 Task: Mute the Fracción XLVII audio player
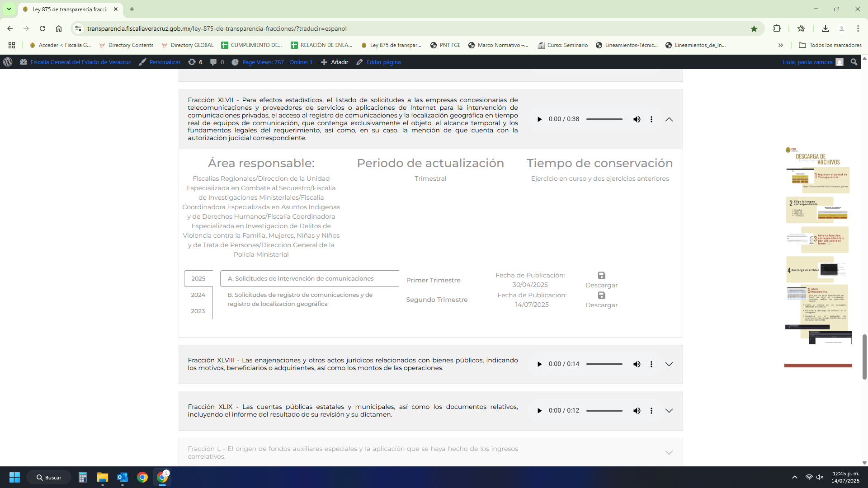(x=637, y=119)
